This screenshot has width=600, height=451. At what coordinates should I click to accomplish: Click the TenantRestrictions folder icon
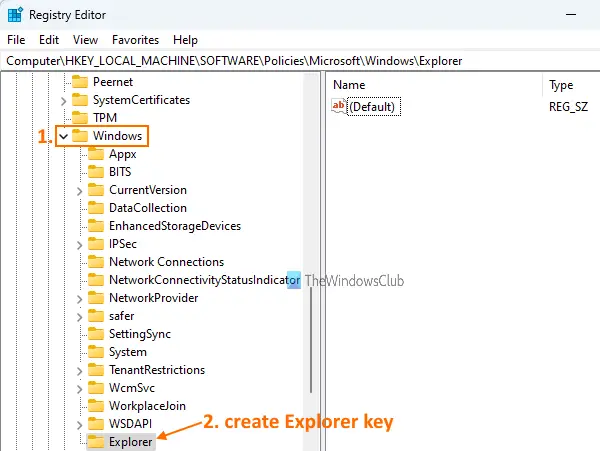(x=96, y=370)
